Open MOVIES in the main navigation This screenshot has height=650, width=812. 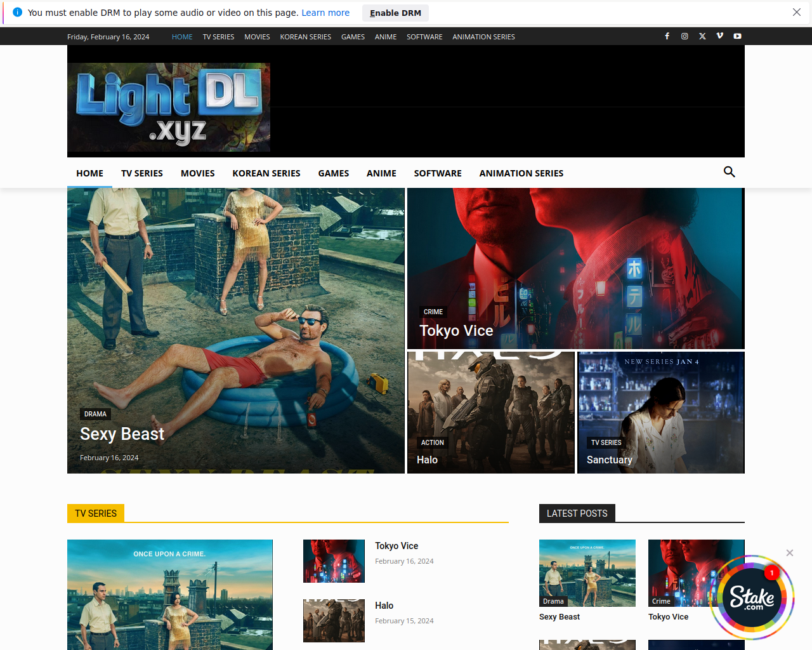pyautogui.click(x=198, y=173)
